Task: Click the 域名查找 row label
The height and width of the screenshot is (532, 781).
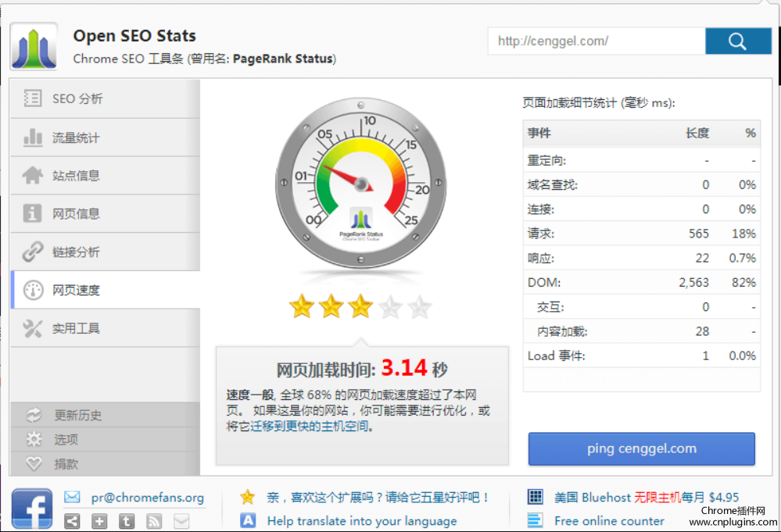Action: (x=553, y=184)
